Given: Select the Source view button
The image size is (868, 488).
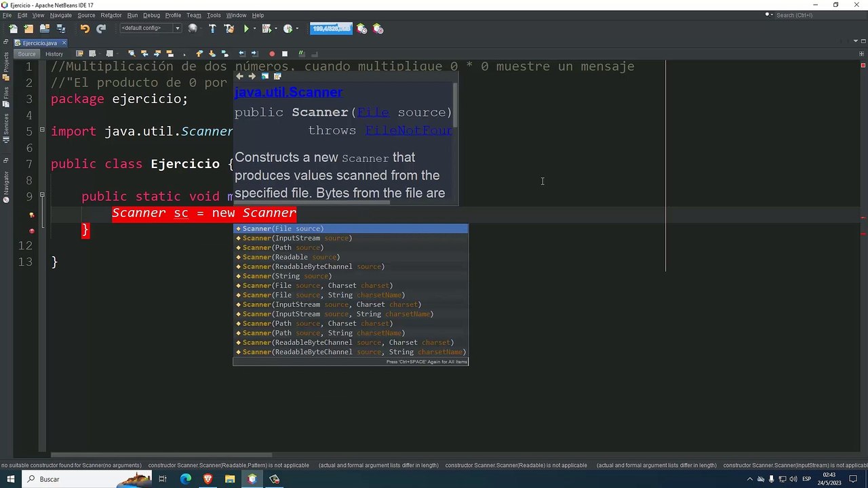Looking at the screenshot, I should pos(26,54).
